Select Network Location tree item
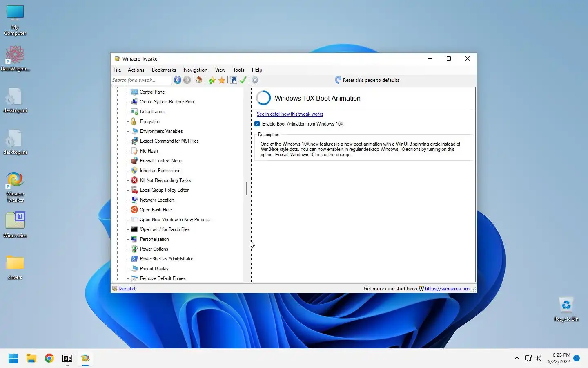Viewport: 588px width, 368px height. (x=157, y=200)
